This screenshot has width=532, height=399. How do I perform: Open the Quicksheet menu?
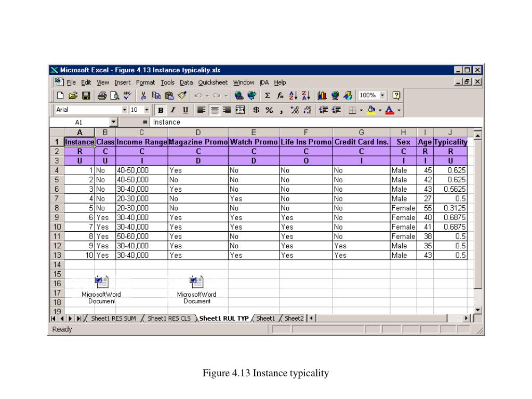[x=212, y=83]
